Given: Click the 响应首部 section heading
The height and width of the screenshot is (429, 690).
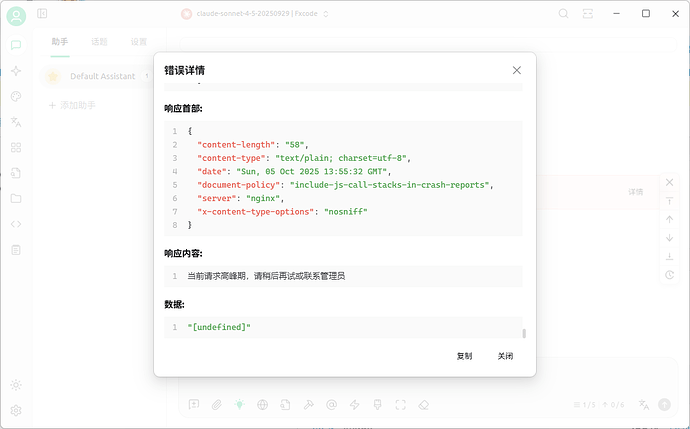Looking at the screenshot, I should pos(183,109).
